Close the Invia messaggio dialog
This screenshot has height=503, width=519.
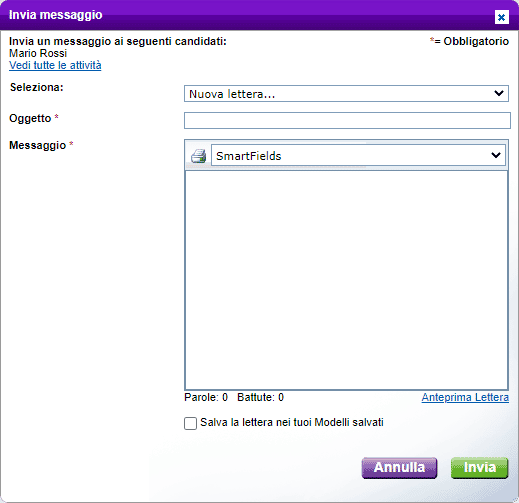(x=501, y=17)
